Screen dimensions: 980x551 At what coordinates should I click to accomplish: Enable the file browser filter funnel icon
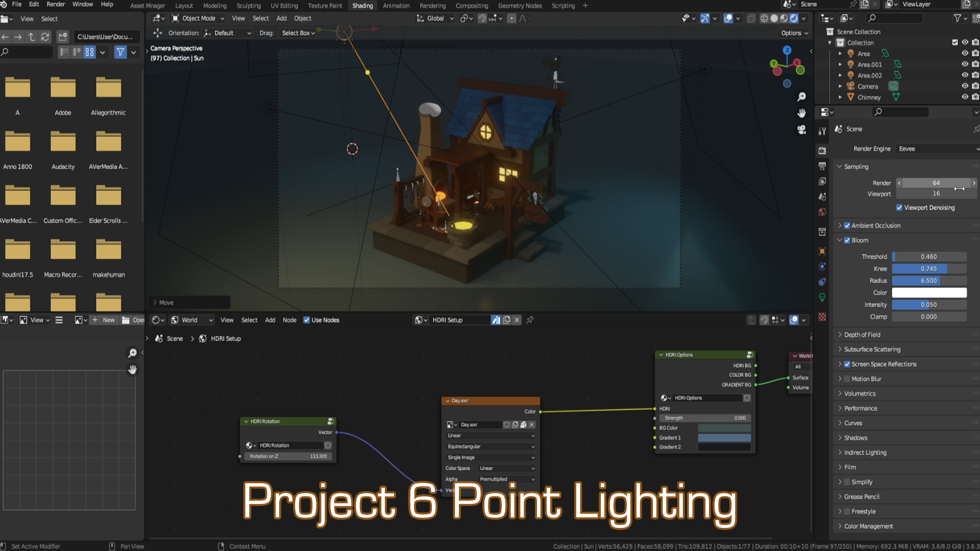click(120, 52)
